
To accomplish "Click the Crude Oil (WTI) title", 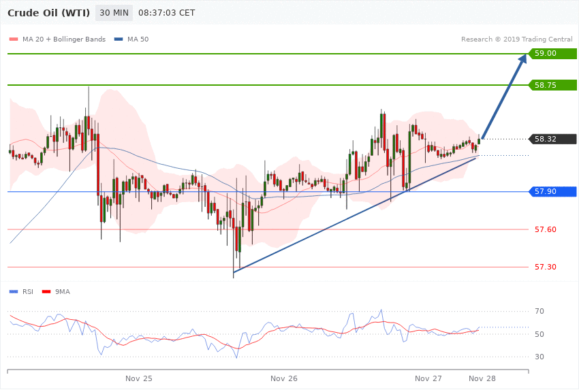I will 48,13.
